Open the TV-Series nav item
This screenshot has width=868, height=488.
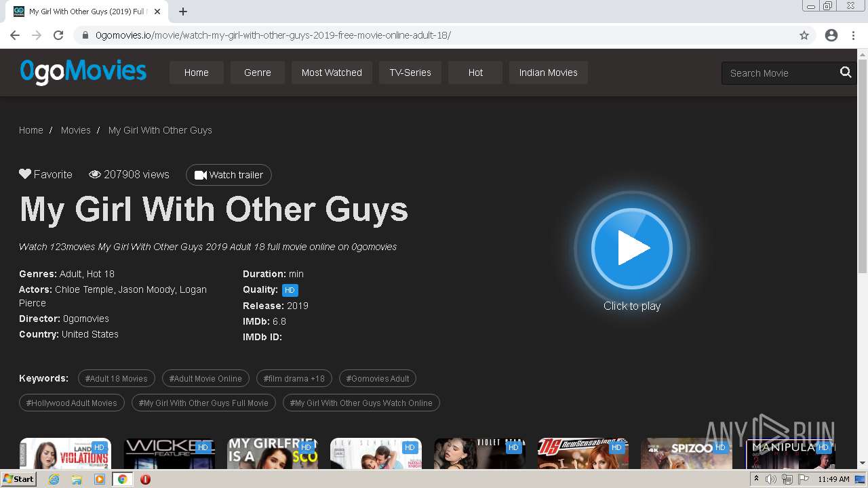coord(410,73)
